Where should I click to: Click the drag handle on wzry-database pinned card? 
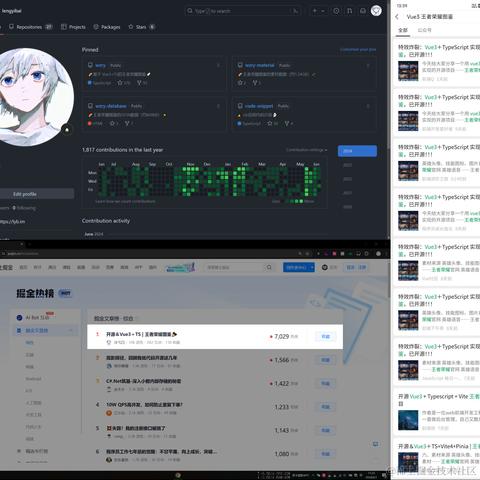click(218, 106)
